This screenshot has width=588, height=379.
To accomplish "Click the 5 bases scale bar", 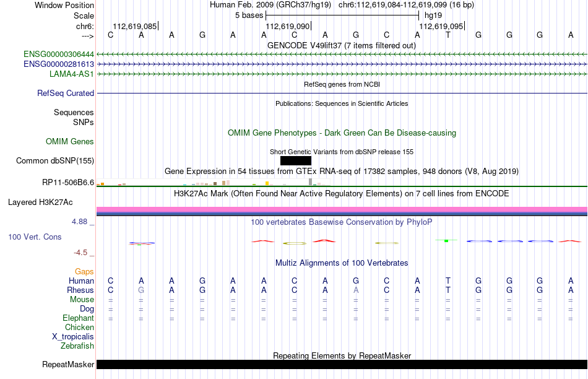I will (342, 15).
